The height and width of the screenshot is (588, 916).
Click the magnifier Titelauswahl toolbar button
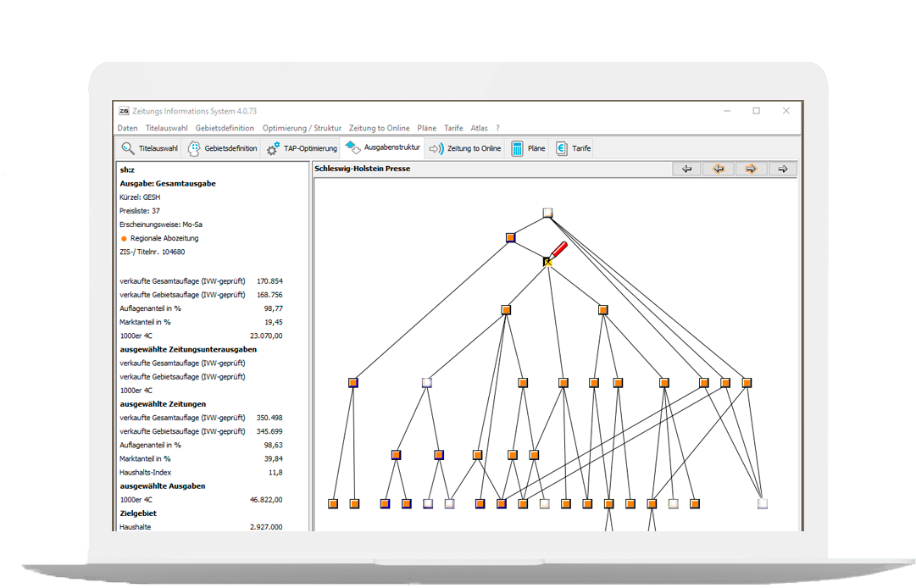[128, 148]
